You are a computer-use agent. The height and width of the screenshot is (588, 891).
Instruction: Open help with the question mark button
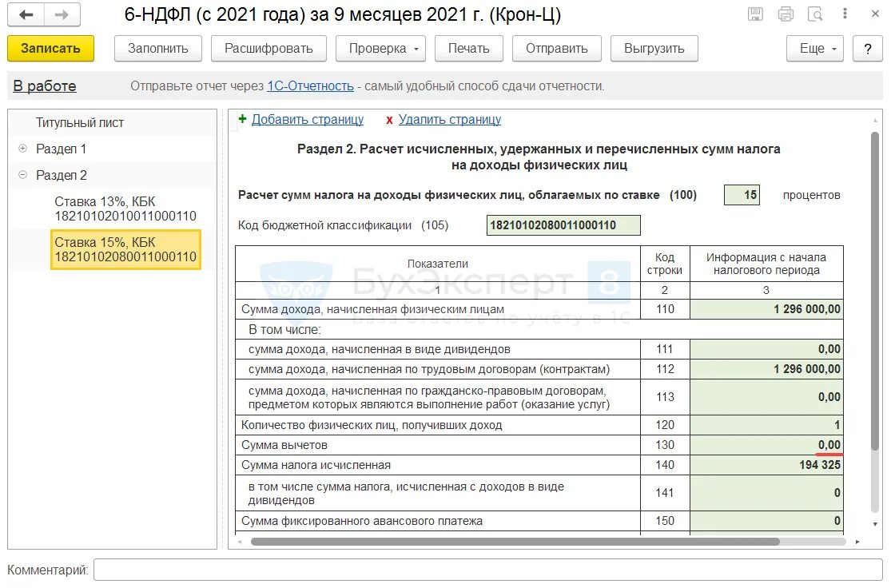point(868,48)
